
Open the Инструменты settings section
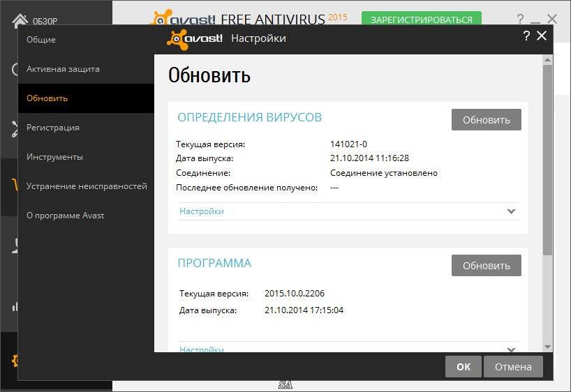click(x=87, y=157)
